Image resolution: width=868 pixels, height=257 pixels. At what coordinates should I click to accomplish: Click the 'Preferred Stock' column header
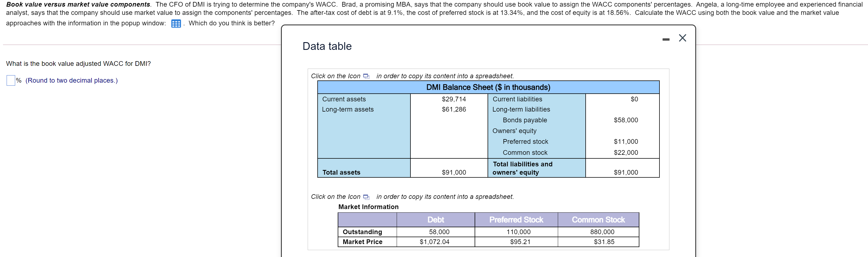pyautogui.click(x=516, y=220)
